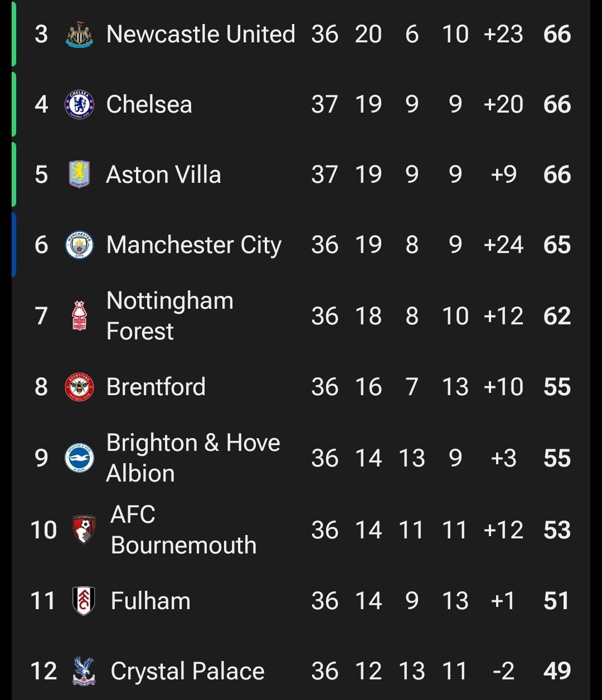Open the Newcastle United team page

click(x=201, y=34)
